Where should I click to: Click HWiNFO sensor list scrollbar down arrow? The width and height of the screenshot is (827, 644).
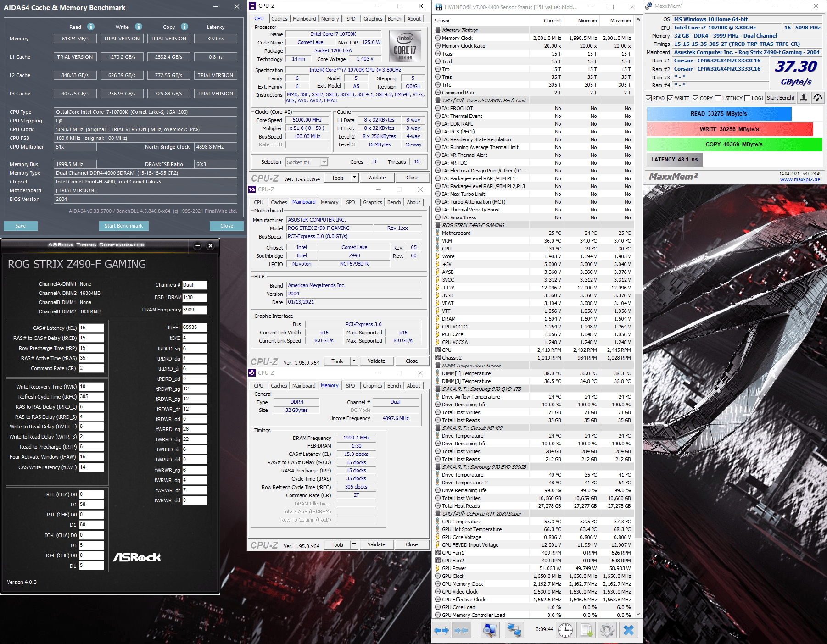pyautogui.click(x=638, y=614)
